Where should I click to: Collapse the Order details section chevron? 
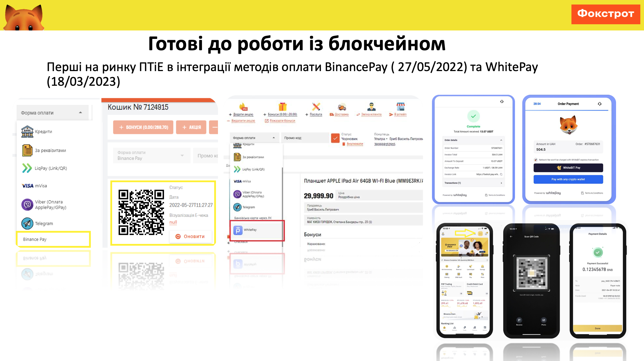click(x=501, y=140)
